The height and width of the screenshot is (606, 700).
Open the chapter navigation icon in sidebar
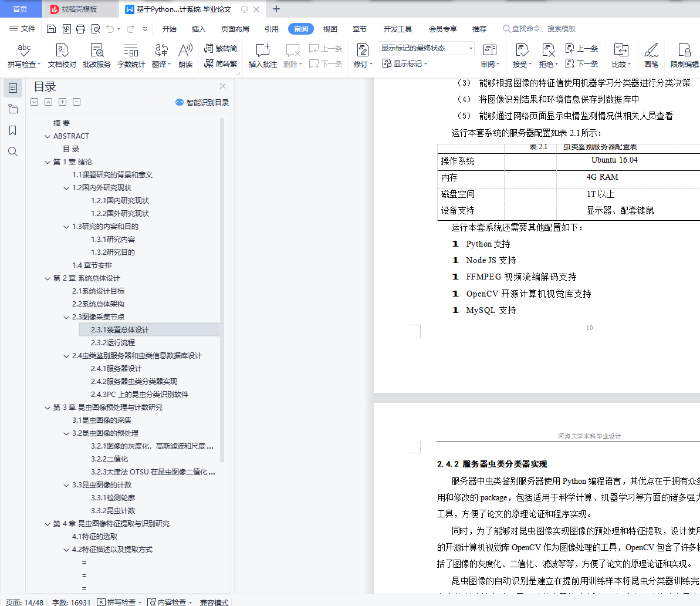pyautogui.click(x=13, y=109)
